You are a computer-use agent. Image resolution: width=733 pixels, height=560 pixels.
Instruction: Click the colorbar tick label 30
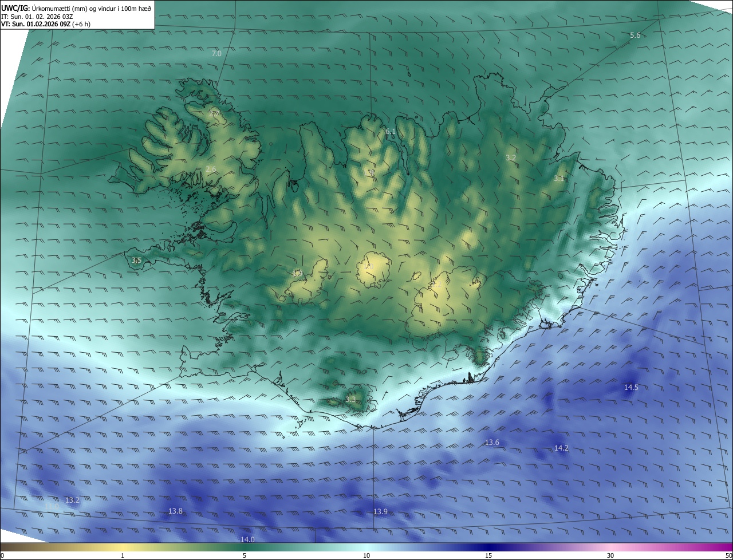610,556
